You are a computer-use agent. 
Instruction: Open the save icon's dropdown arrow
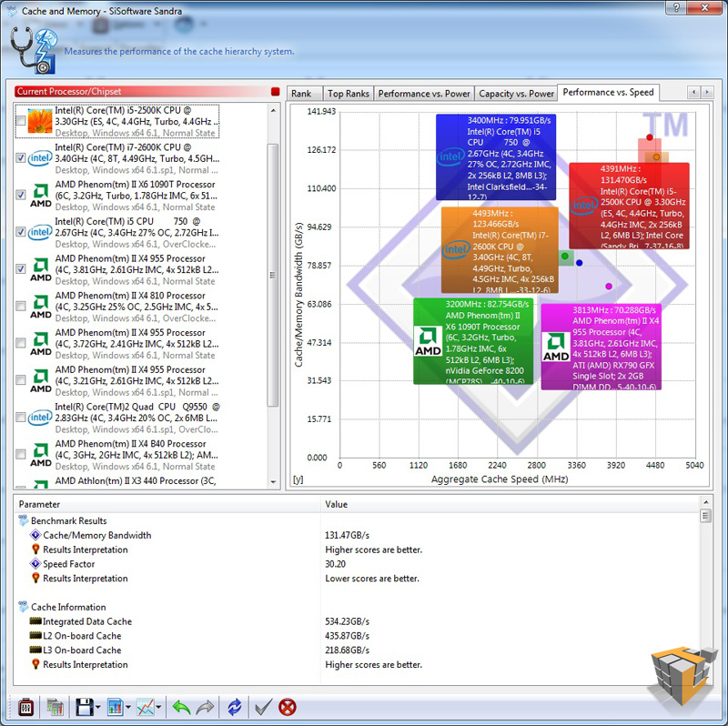(x=97, y=708)
